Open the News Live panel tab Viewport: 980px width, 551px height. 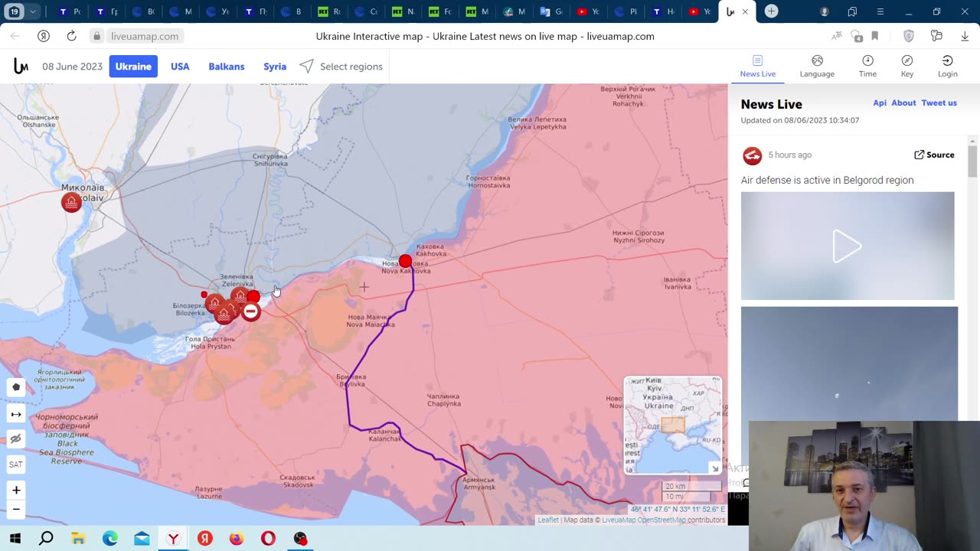[757, 67]
